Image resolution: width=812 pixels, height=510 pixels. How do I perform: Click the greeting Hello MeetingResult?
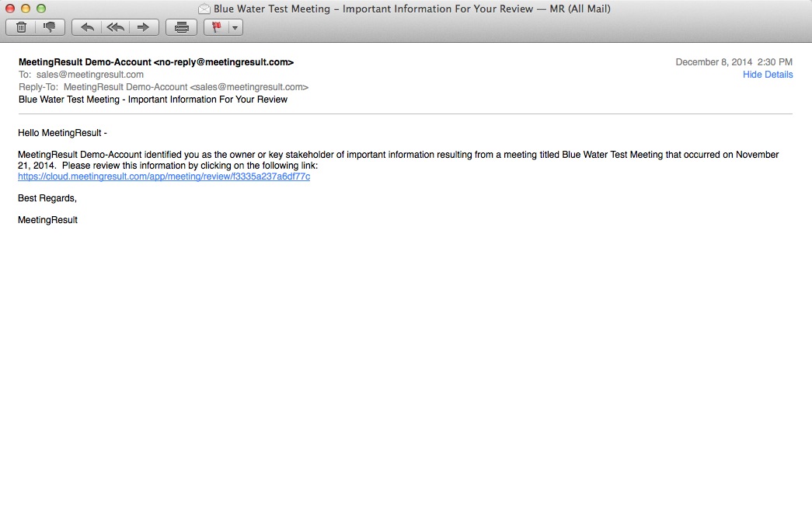click(62, 133)
